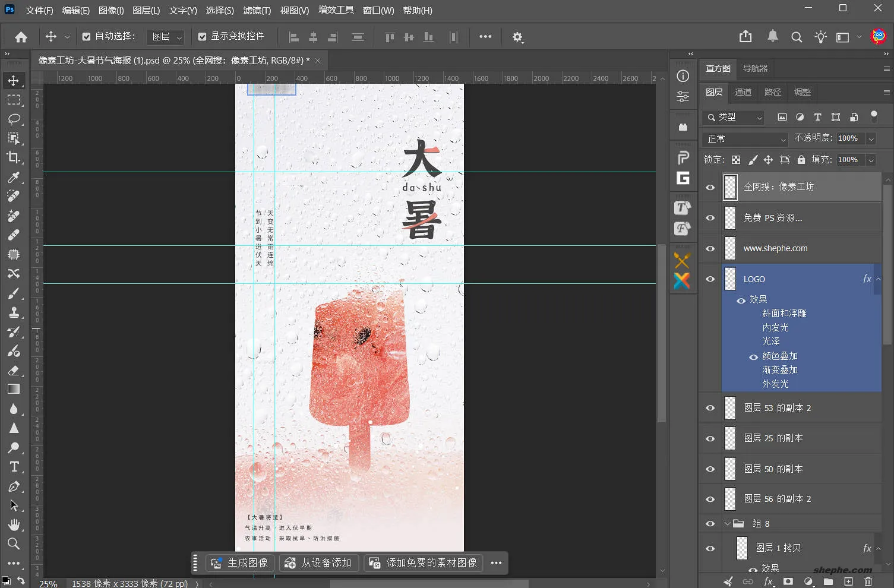This screenshot has width=894, height=588.
Task: Collapse the LOGO layer effects list
Action: [879, 279]
